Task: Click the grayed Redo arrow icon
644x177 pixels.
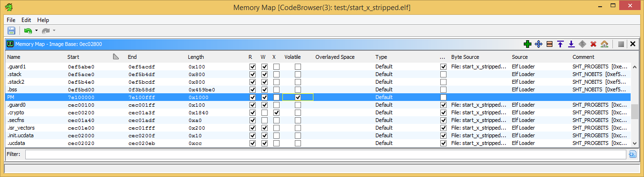Action: click(46, 31)
